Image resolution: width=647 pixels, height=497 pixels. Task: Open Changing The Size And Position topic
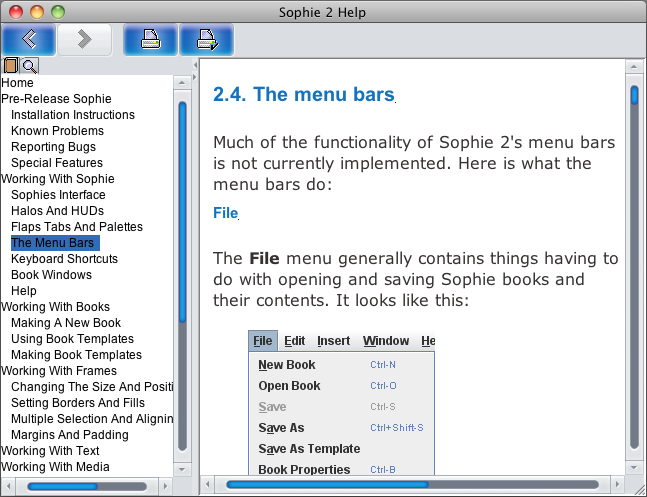tap(92, 387)
